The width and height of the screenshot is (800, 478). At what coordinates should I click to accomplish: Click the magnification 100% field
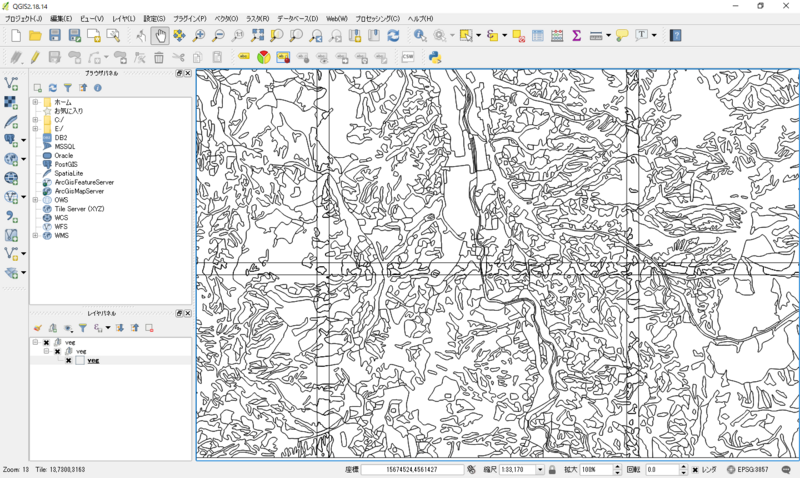pyautogui.click(x=596, y=469)
